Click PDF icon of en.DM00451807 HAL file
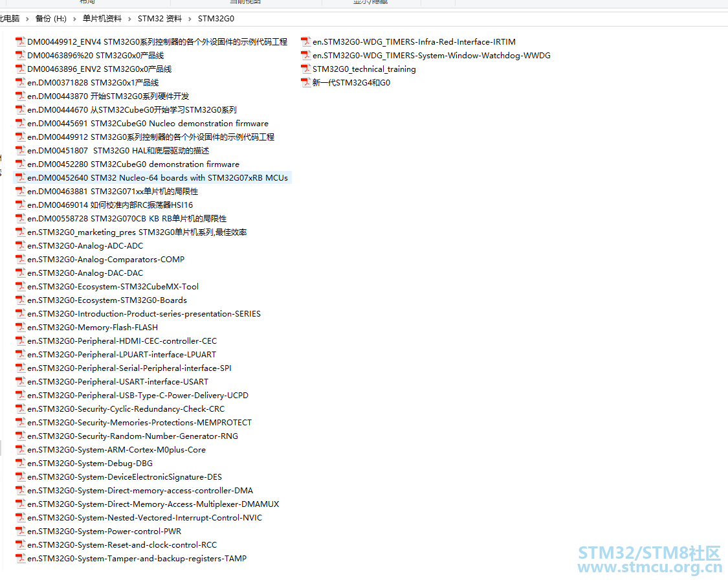 (20, 150)
